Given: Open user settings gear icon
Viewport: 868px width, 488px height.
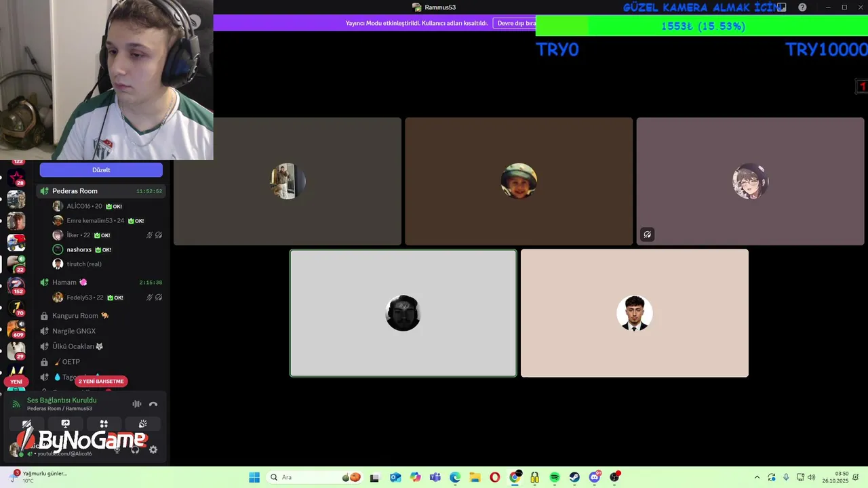Looking at the screenshot, I should 153,449.
